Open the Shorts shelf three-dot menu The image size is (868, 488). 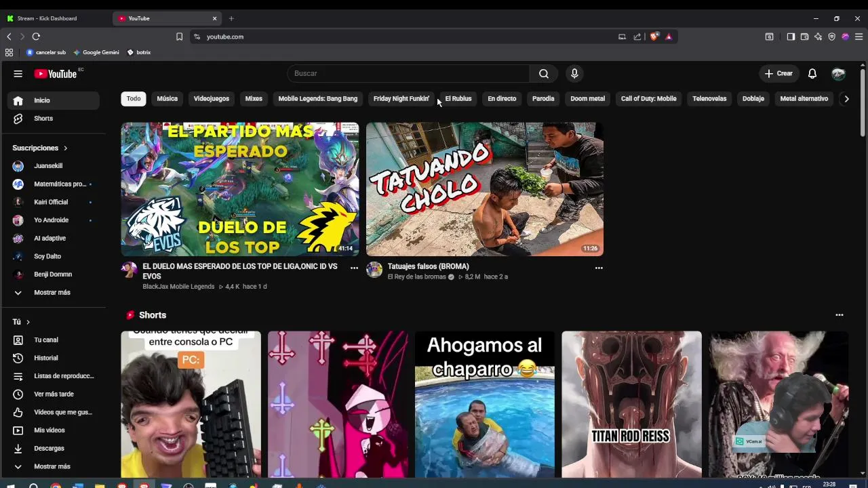coord(840,315)
